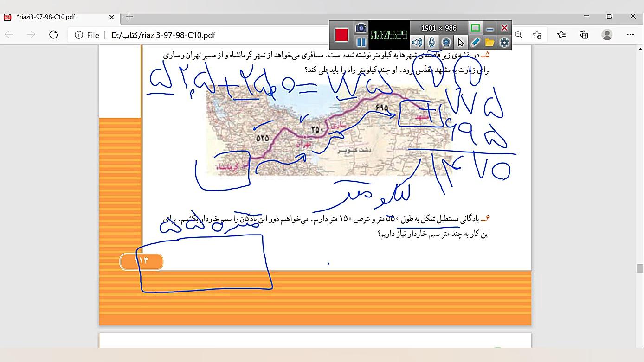Open the browser profile menu
The height and width of the screenshot is (362, 644).
tap(607, 35)
